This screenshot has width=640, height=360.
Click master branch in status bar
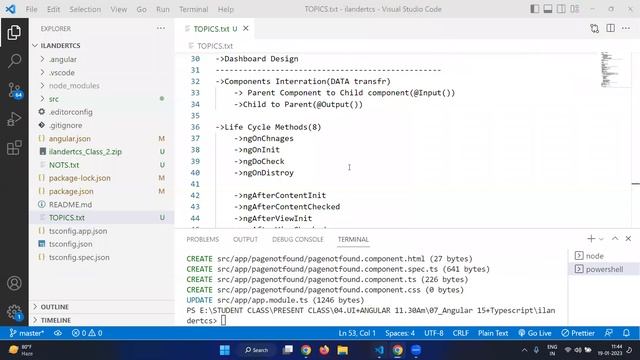pyautogui.click(x=26, y=333)
